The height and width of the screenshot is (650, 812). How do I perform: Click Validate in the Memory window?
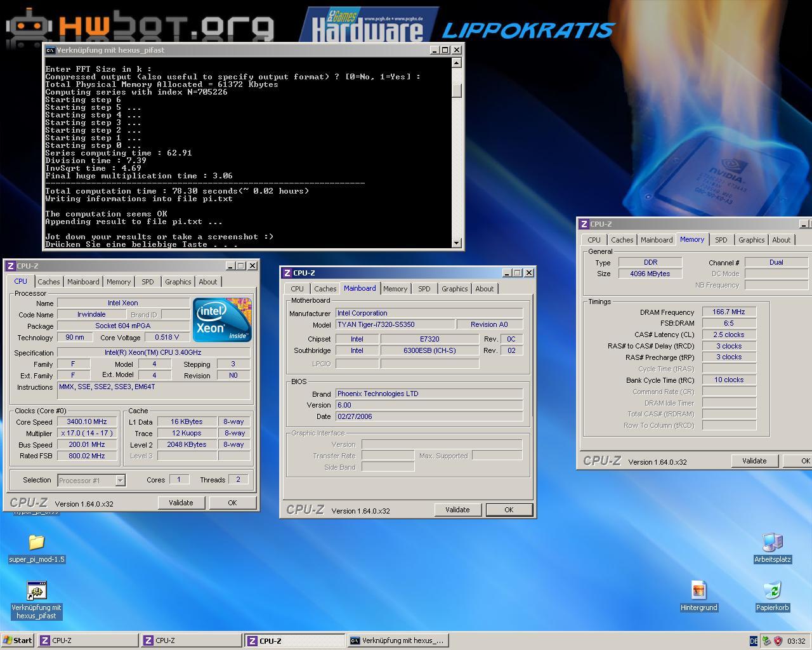pyautogui.click(x=754, y=461)
